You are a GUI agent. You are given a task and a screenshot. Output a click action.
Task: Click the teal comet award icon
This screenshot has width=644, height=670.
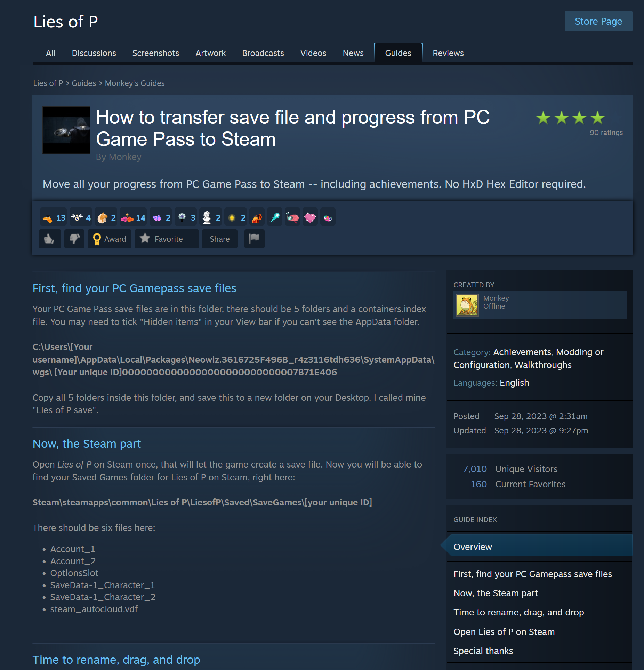tap(275, 217)
